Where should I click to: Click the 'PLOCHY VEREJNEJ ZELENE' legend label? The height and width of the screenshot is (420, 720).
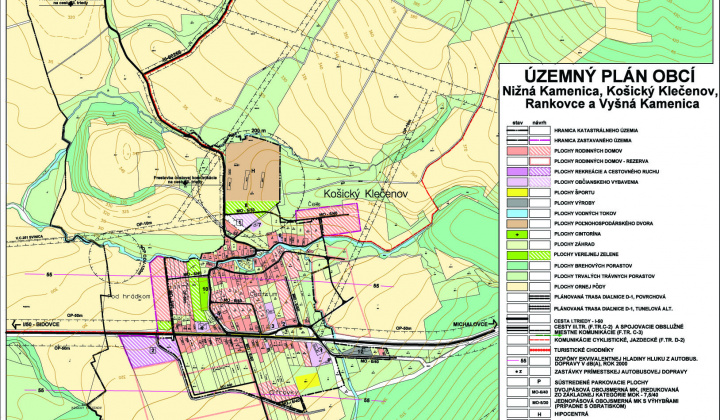click(x=584, y=255)
